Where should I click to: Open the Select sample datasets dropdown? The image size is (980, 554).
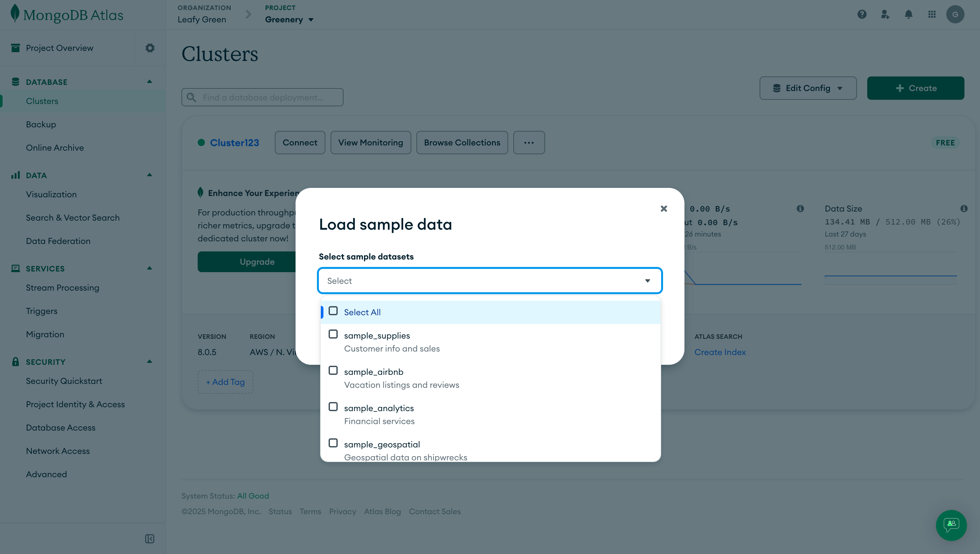[x=489, y=281]
